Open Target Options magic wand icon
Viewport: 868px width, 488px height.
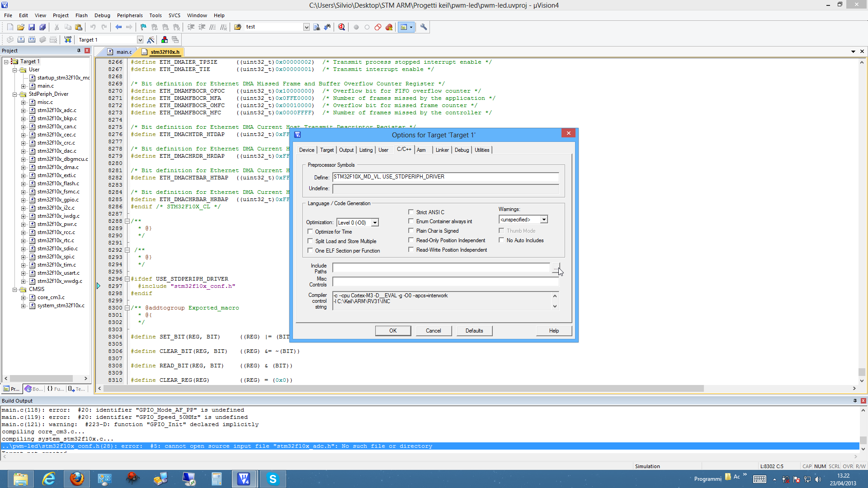(x=151, y=40)
